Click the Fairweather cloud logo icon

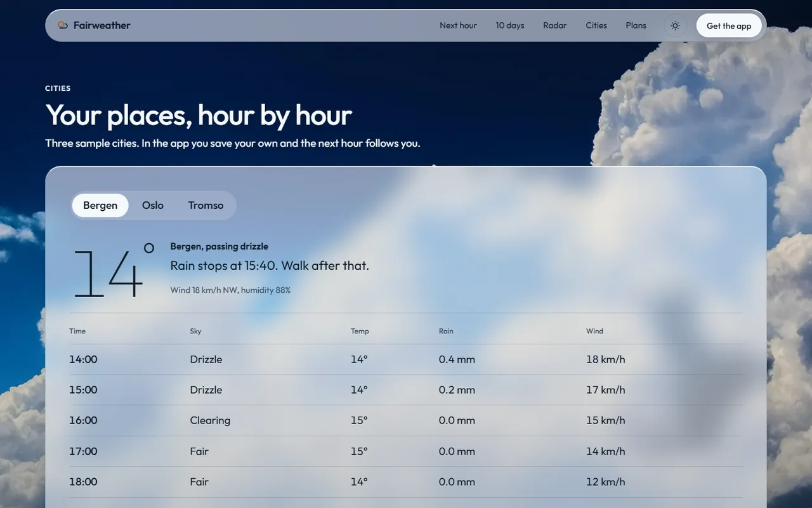[63, 25]
